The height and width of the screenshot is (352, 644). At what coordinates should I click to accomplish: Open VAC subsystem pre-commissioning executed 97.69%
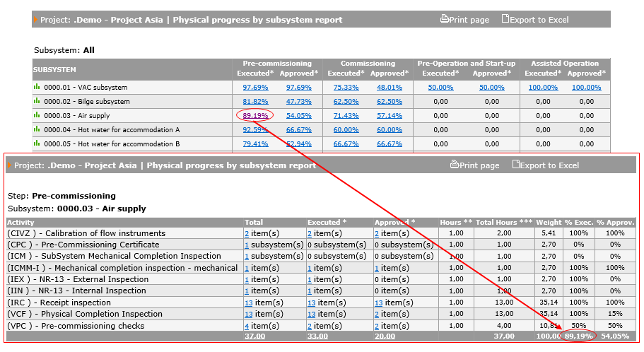point(255,88)
